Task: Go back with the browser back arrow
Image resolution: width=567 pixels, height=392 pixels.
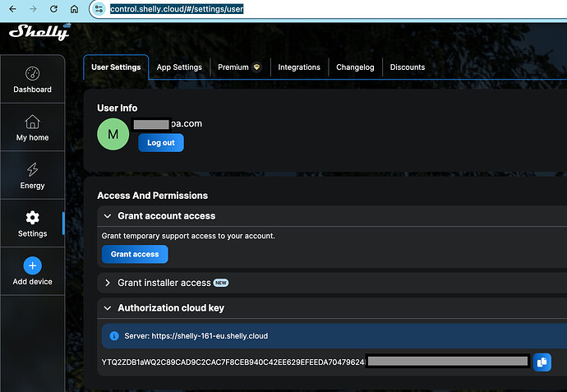Action: (x=12, y=9)
